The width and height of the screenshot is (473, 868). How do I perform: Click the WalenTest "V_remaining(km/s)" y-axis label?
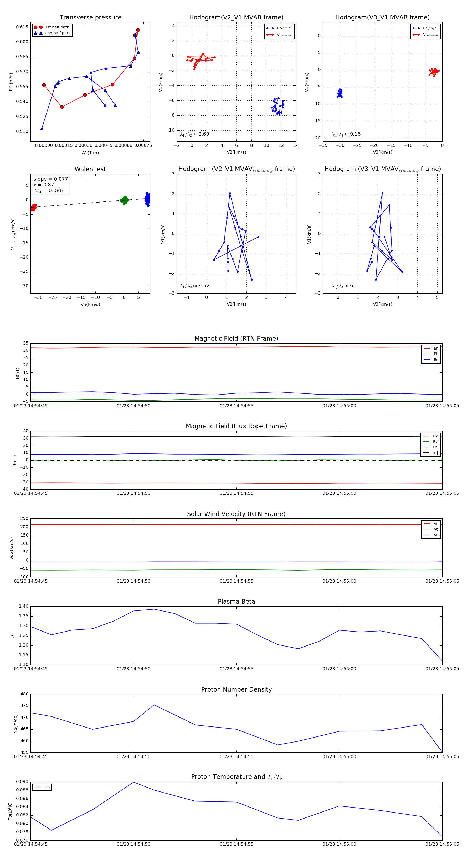(13, 234)
